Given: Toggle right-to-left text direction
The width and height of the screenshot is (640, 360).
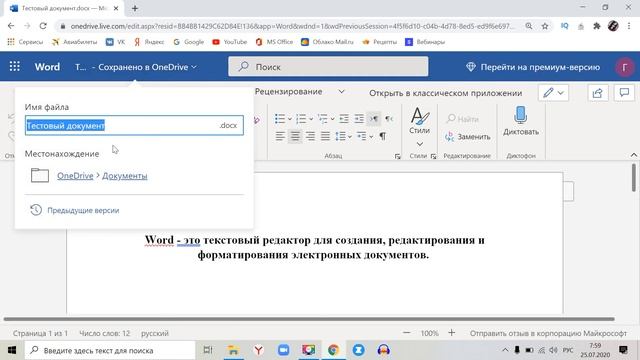Looking at the screenshot, I should click(x=389, y=119).
